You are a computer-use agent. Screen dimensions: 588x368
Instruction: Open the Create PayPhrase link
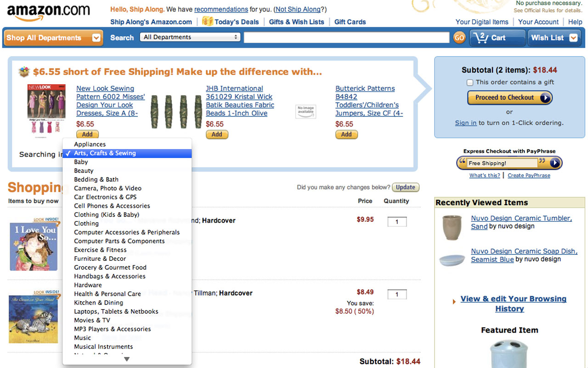pyautogui.click(x=529, y=175)
